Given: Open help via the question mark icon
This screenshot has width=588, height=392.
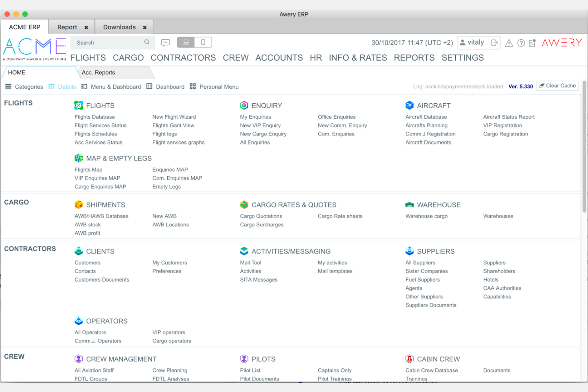Looking at the screenshot, I should (x=521, y=43).
